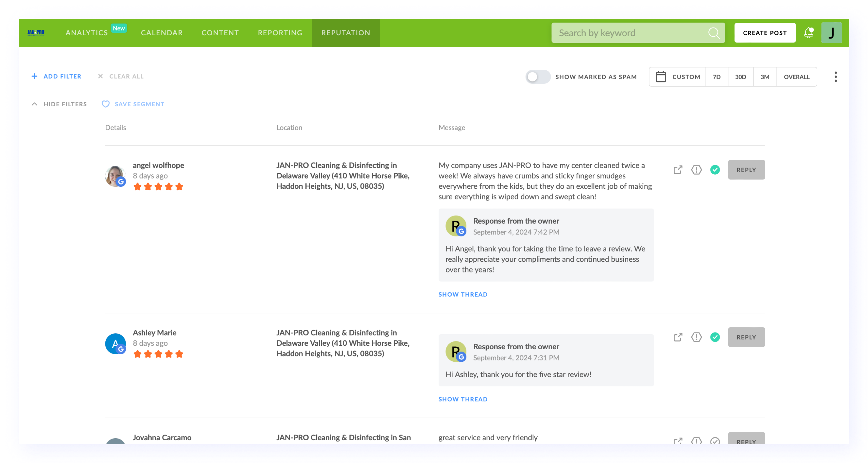Click September 4, 2024 7:42 PM timestamp
Viewport: 868px width, 463px height.
[516, 232]
